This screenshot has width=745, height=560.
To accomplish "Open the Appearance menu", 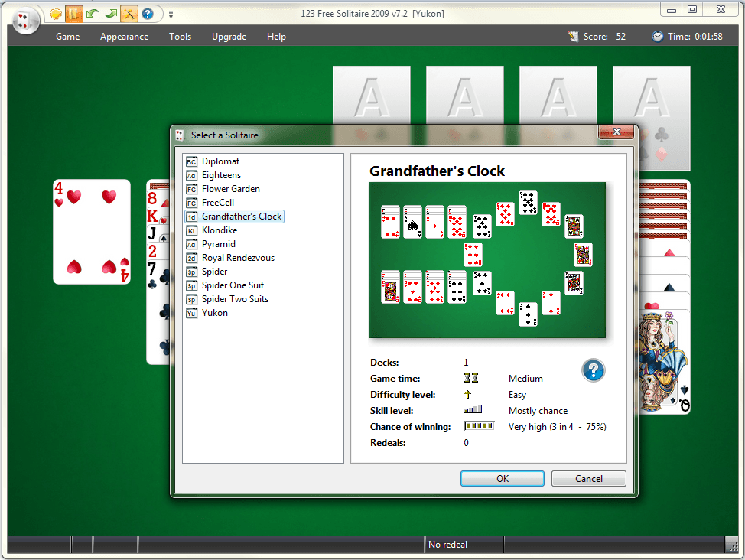I will tap(124, 37).
